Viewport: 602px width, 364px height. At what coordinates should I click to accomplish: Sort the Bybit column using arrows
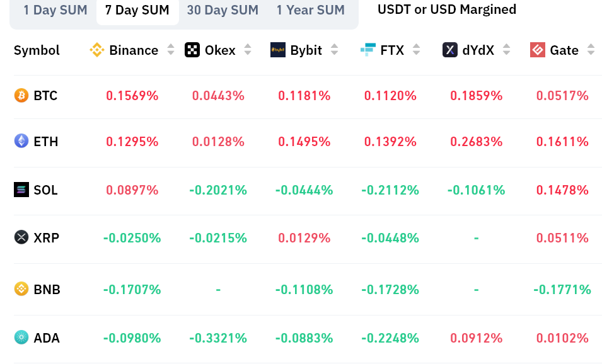pyautogui.click(x=334, y=50)
